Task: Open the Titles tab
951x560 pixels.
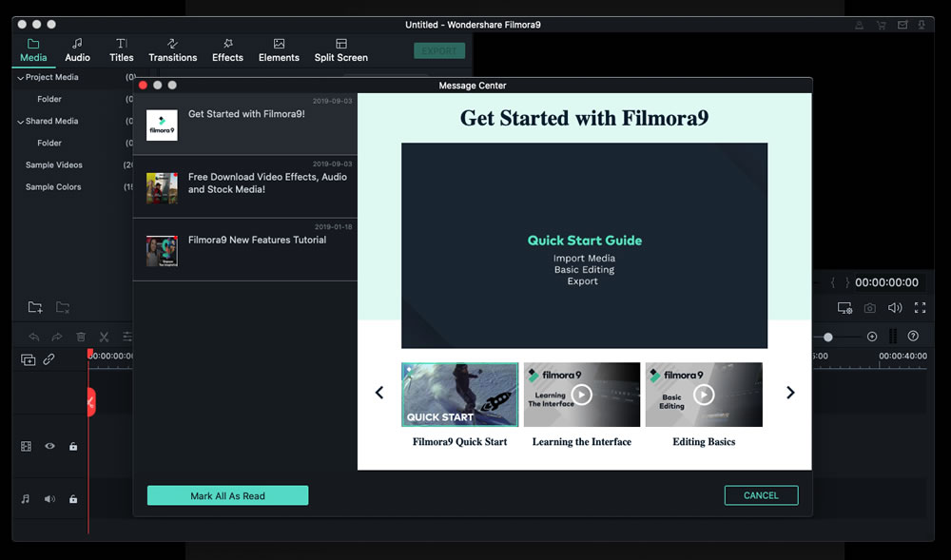Action: [x=122, y=50]
